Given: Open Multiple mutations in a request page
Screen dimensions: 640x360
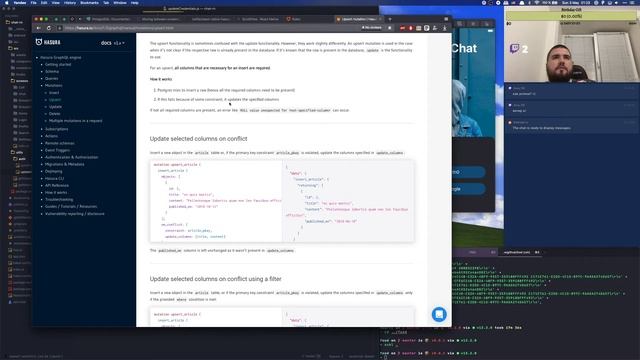Looking at the screenshot, I should [x=76, y=121].
